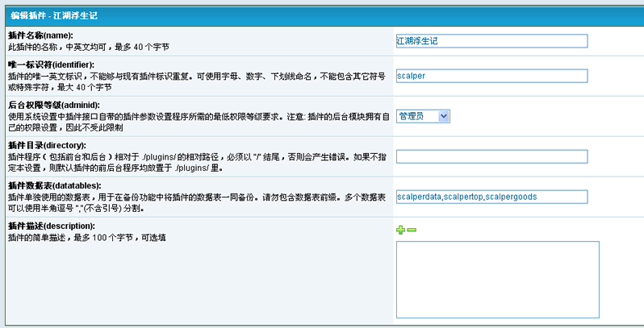
Task: Click the green plus icon above description box
Action: (400, 230)
